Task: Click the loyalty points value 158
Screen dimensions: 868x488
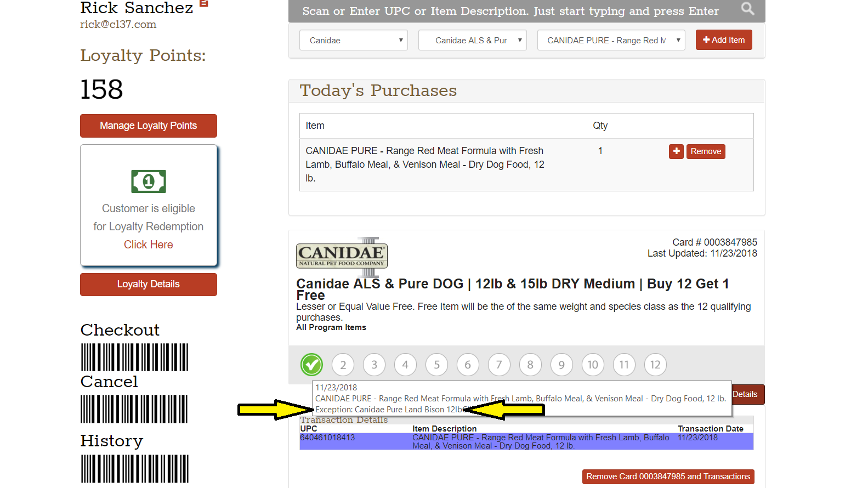Action: [x=101, y=89]
